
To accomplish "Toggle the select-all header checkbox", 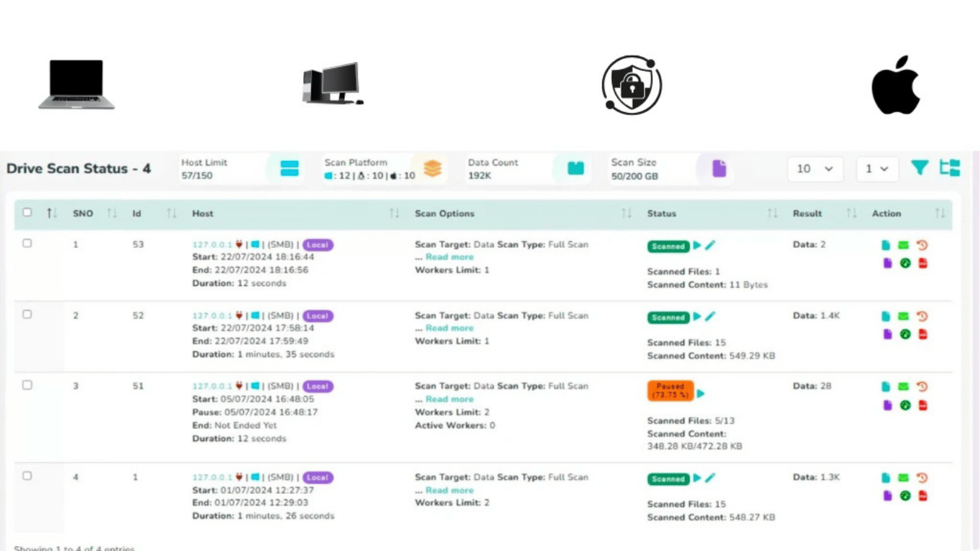I will [x=27, y=212].
